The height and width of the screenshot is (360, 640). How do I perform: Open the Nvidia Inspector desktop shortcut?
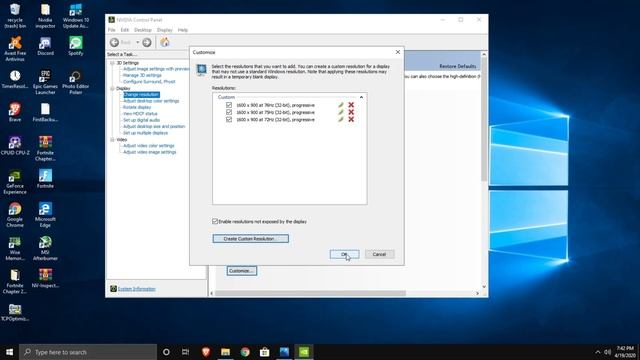(45, 16)
